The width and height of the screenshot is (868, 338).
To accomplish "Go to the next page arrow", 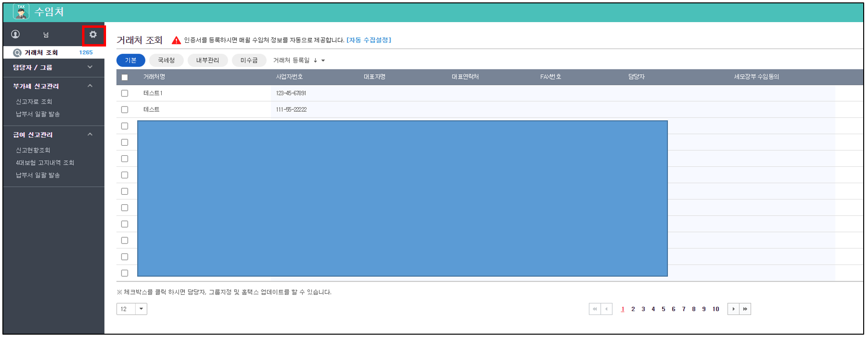I will (x=733, y=309).
